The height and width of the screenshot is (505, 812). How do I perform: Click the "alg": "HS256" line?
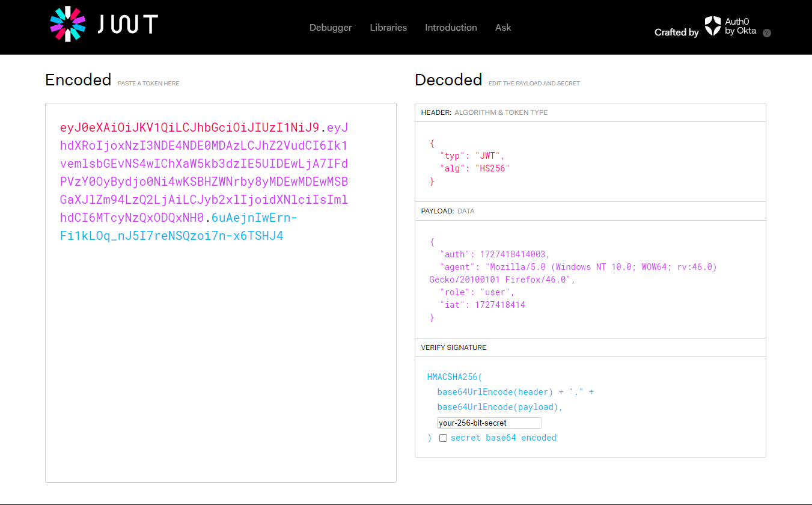(474, 168)
